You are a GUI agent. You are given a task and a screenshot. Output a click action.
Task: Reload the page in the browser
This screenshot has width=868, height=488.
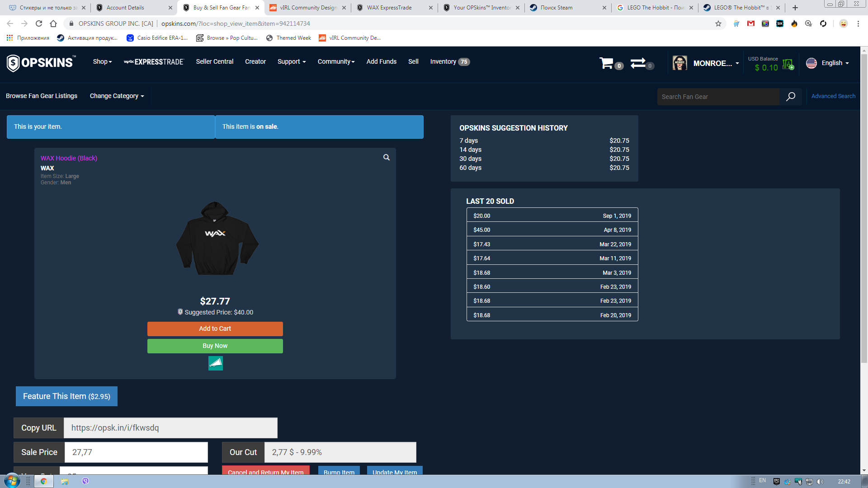(39, 23)
